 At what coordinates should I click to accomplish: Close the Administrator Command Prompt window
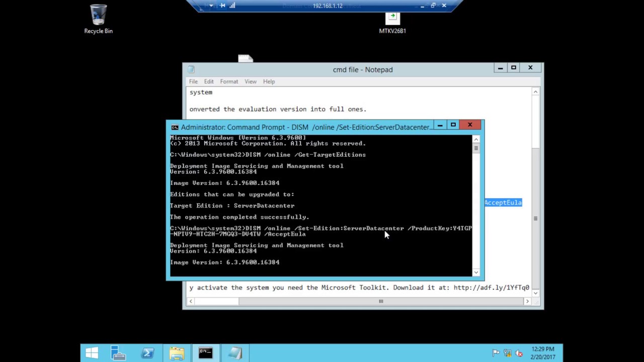470,125
